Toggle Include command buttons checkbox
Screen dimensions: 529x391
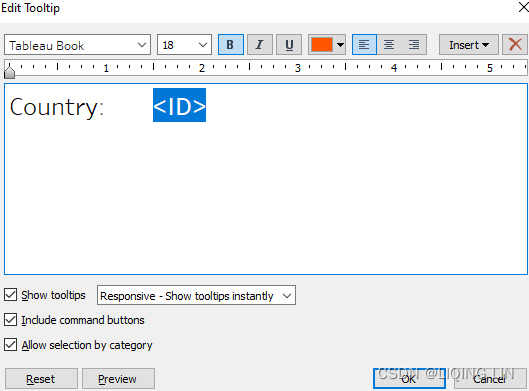tap(10, 319)
